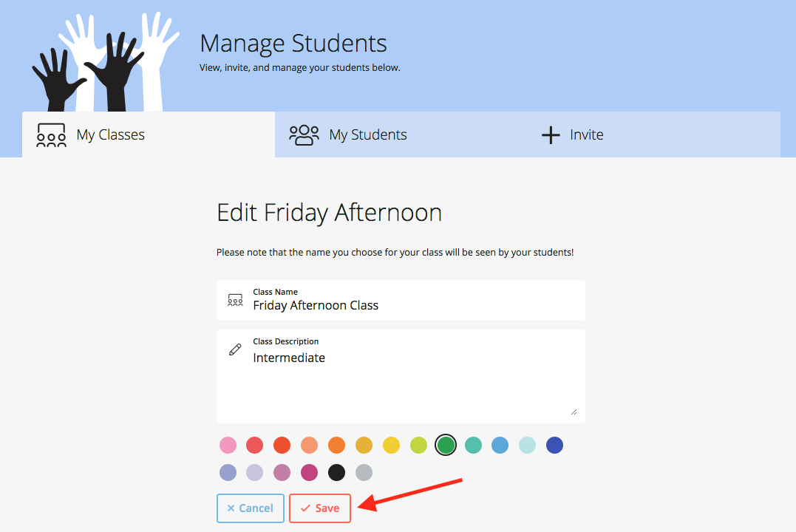Click the pencil icon in Class Description
This screenshot has width=796, height=532.
tap(235, 349)
